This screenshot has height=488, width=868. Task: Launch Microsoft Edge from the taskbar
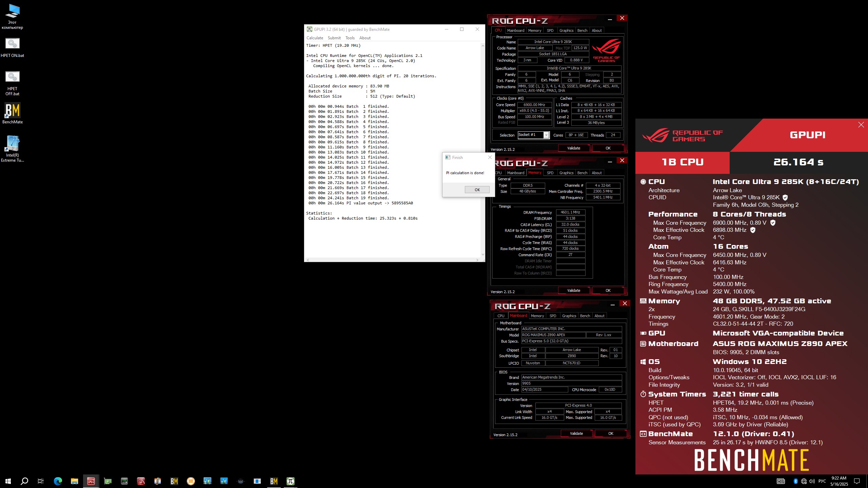(58, 481)
